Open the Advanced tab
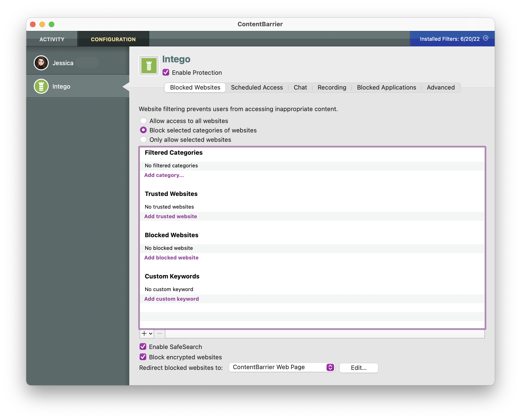The height and width of the screenshot is (420, 521). coord(441,87)
